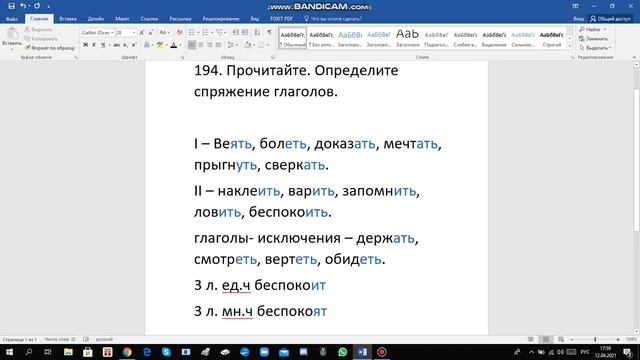Apply the large Aab Заголовок style
The width and height of the screenshot is (640, 360).
coord(407,38)
